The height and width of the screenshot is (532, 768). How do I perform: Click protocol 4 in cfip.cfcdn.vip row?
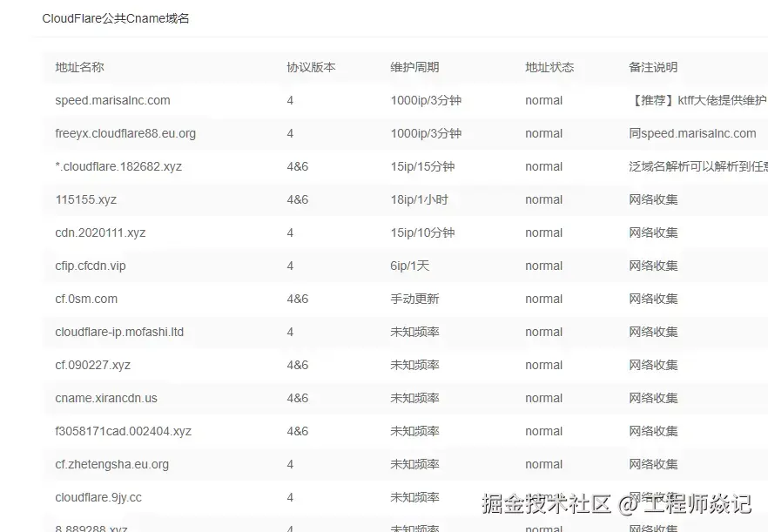tap(290, 266)
